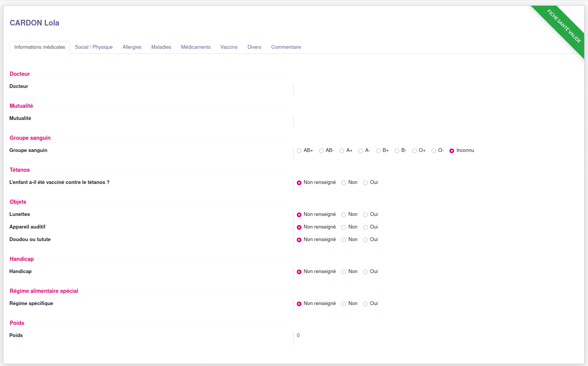
Task: Open the Maladies tab
Action: (161, 47)
